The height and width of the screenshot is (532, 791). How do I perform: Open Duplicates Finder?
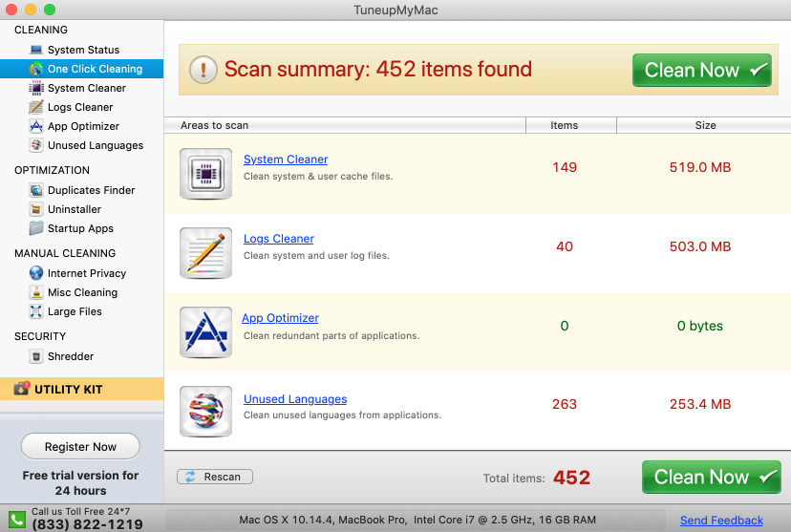pyautogui.click(x=82, y=190)
